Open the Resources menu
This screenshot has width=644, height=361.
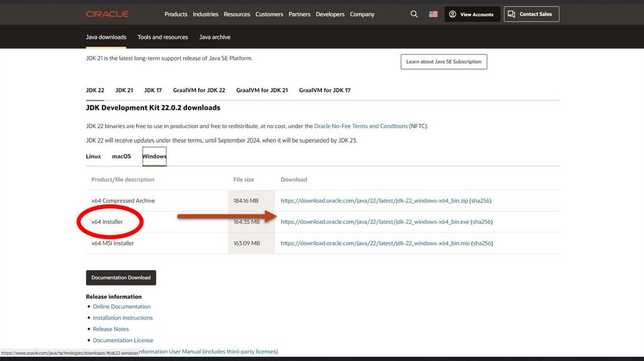click(236, 14)
